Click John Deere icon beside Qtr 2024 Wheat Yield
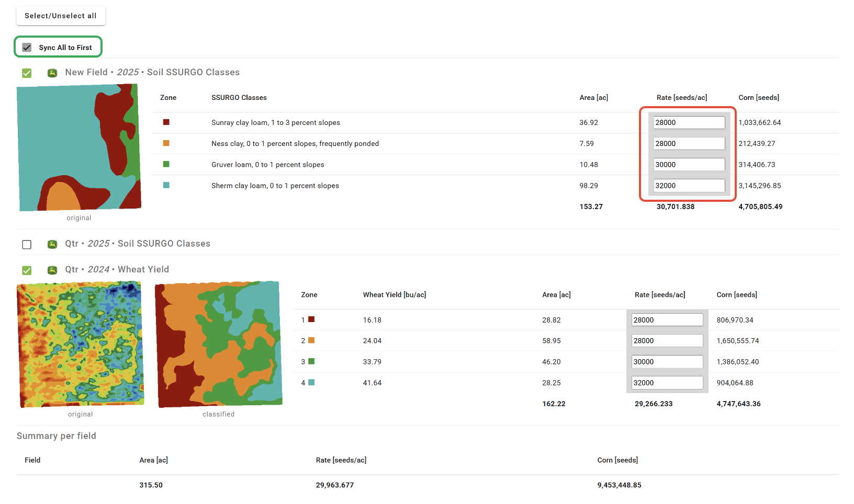 pos(52,270)
